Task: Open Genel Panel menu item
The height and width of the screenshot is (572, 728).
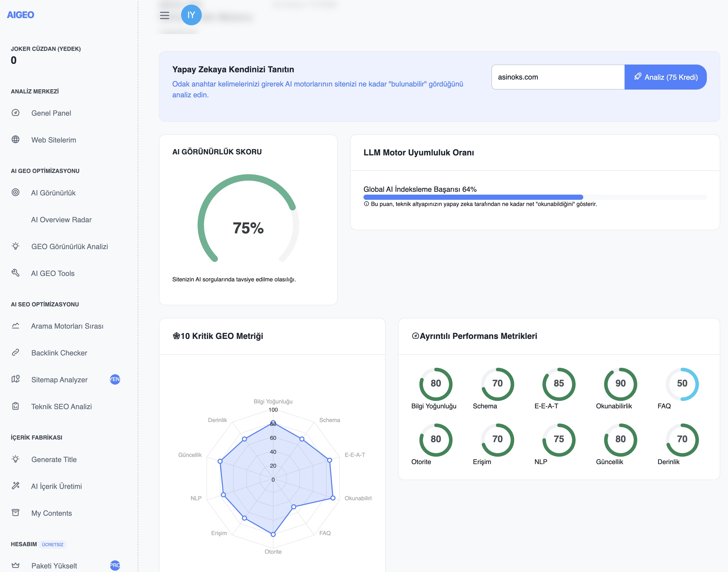Action: pos(51,113)
